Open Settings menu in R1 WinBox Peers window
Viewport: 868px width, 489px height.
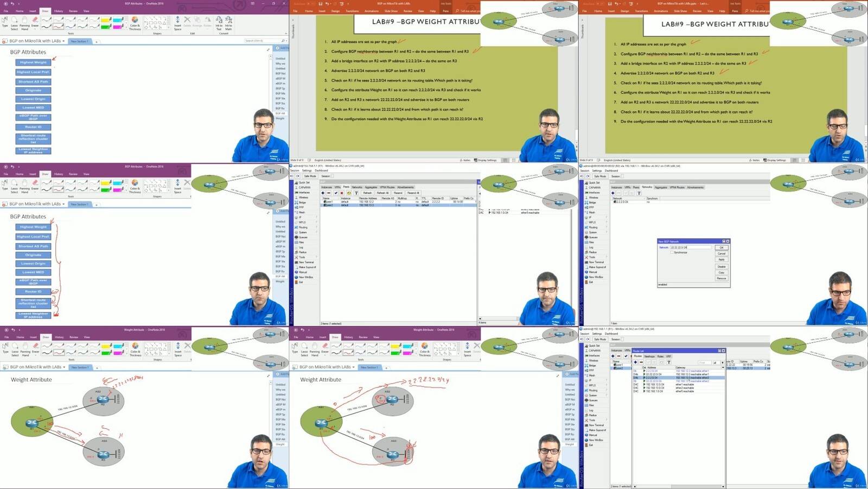pos(307,170)
